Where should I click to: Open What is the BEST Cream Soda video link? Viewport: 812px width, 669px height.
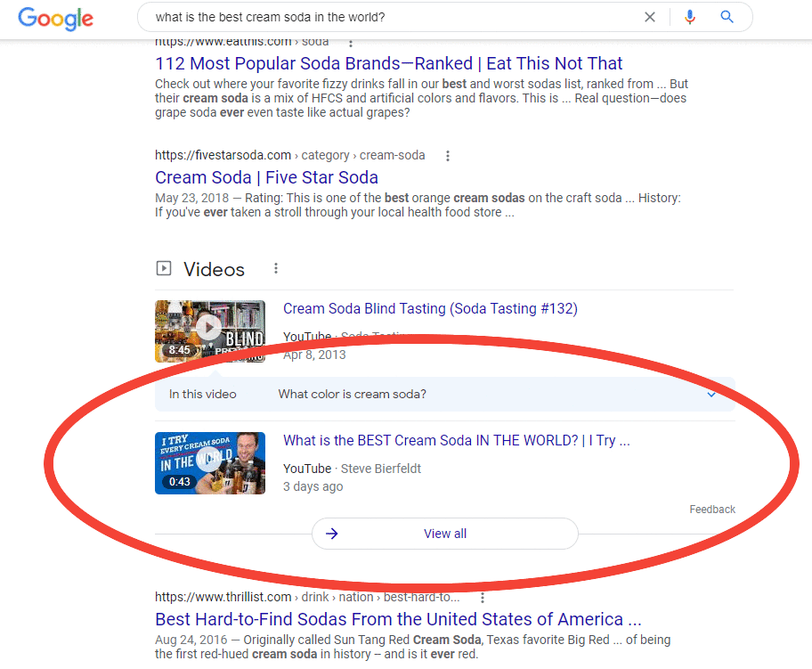pos(456,440)
